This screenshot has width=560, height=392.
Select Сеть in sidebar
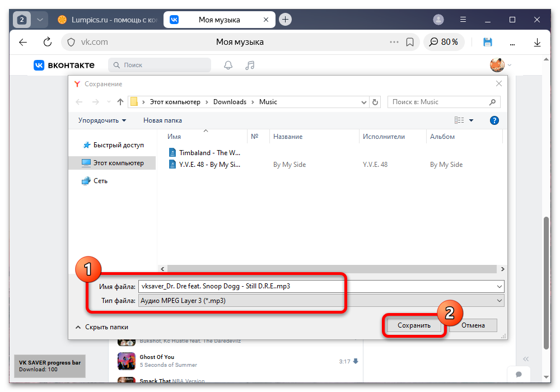click(95, 181)
